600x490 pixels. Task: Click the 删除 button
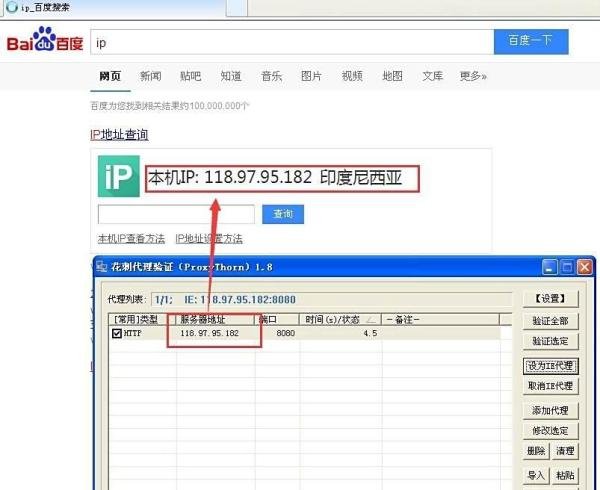tap(536, 451)
